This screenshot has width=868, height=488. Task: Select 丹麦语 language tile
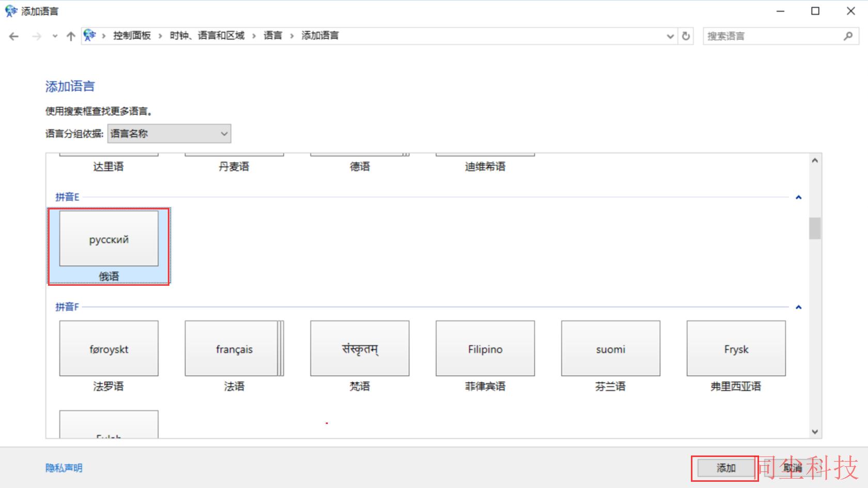point(234,163)
